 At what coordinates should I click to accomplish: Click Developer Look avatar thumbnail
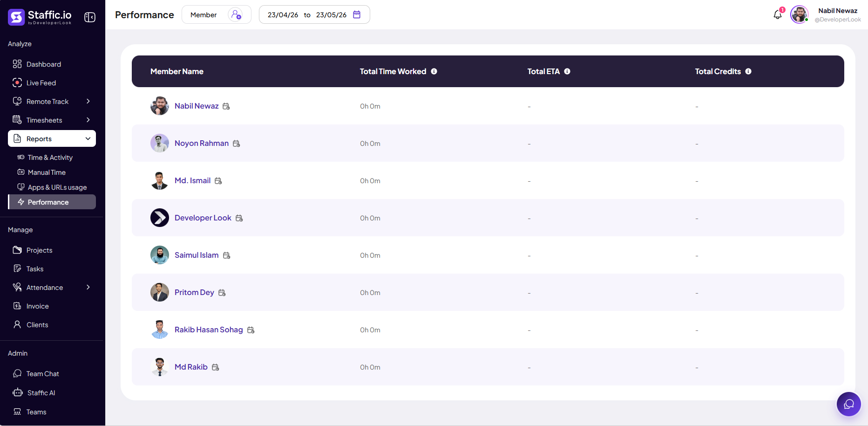click(160, 218)
